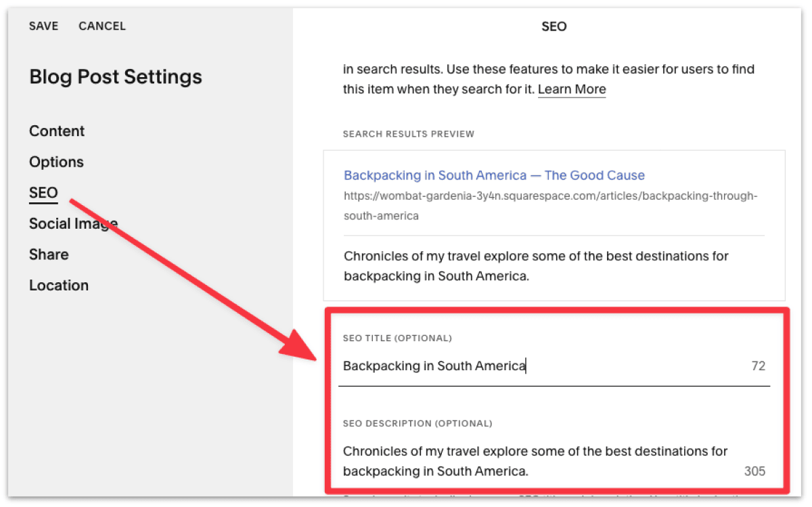The width and height of the screenshot is (812, 507).
Task: Click the blue Backpacking in South America preview link
Action: tap(494, 175)
